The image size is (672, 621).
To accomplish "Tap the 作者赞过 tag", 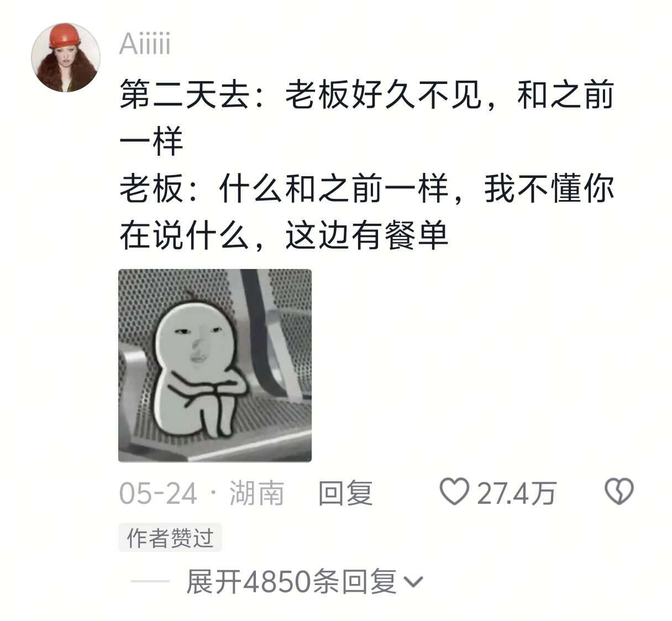I will coord(170,537).
